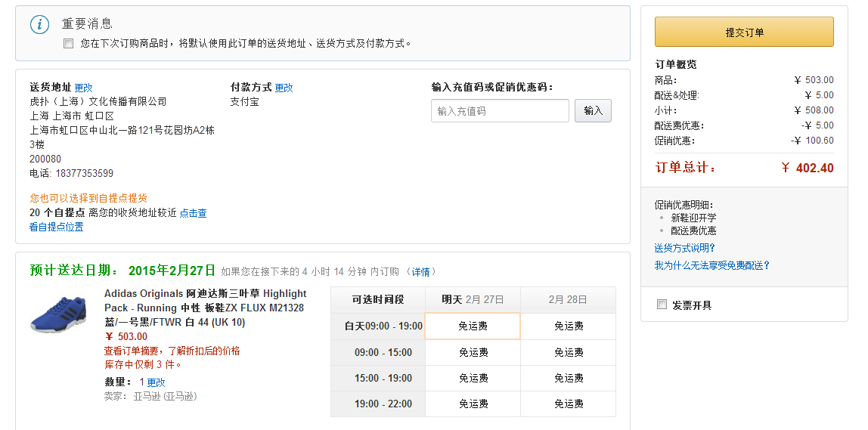Choose 09:00-15:00 slot on 2月28日

tap(569, 352)
